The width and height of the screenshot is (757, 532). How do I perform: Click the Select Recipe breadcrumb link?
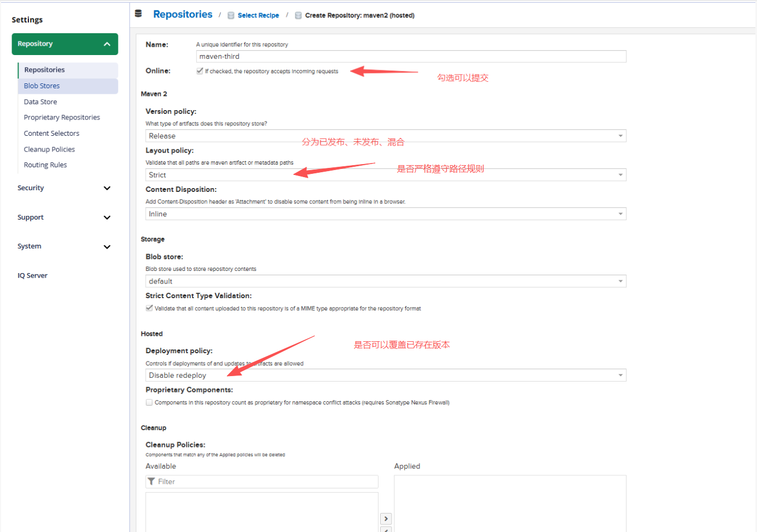pos(258,15)
